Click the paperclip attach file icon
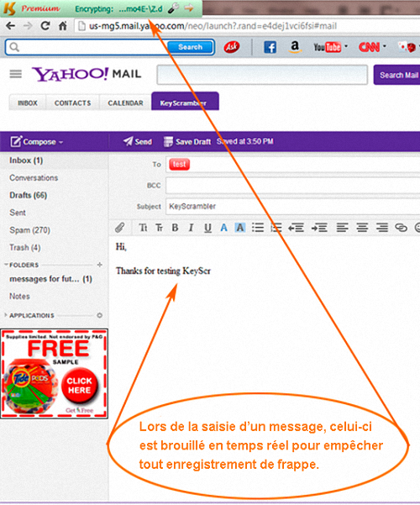 [x=120, y=228]
